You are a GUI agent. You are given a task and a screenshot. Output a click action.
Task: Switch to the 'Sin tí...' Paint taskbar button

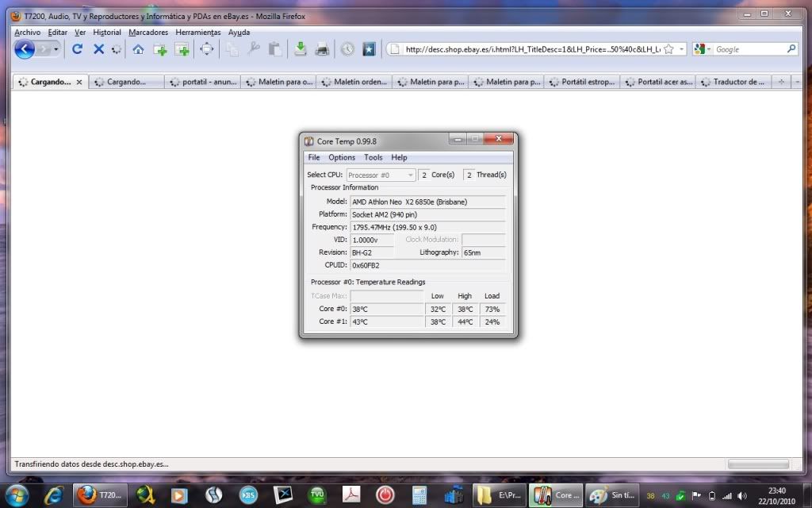612,495
